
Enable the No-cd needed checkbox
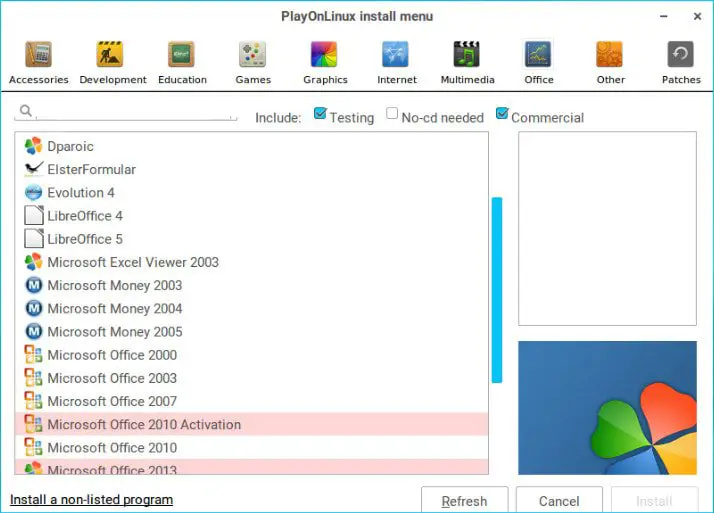(392, 113)
